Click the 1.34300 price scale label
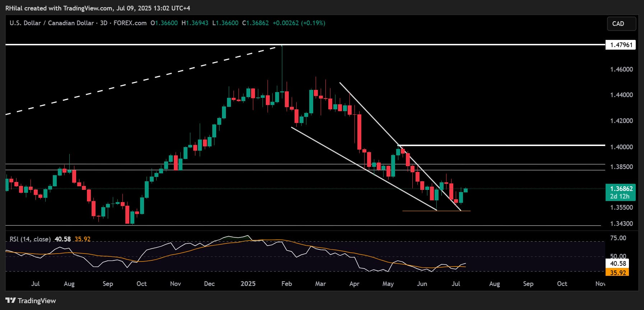This screenshot has width=644, height=310. point(621,224)
